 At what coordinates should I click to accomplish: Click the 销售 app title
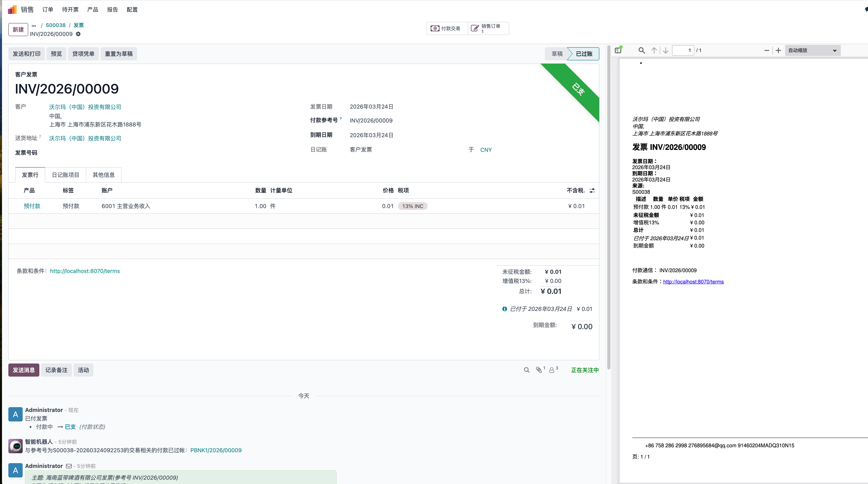27,9
